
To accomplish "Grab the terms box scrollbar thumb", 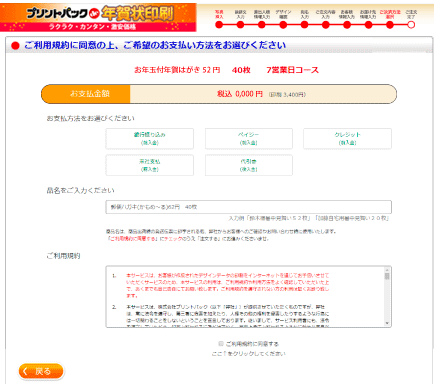I will [x=387, y=276].
